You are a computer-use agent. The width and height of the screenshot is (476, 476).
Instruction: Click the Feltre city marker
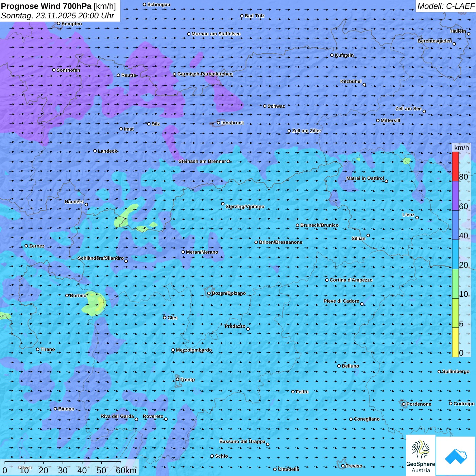pos(293,392)
